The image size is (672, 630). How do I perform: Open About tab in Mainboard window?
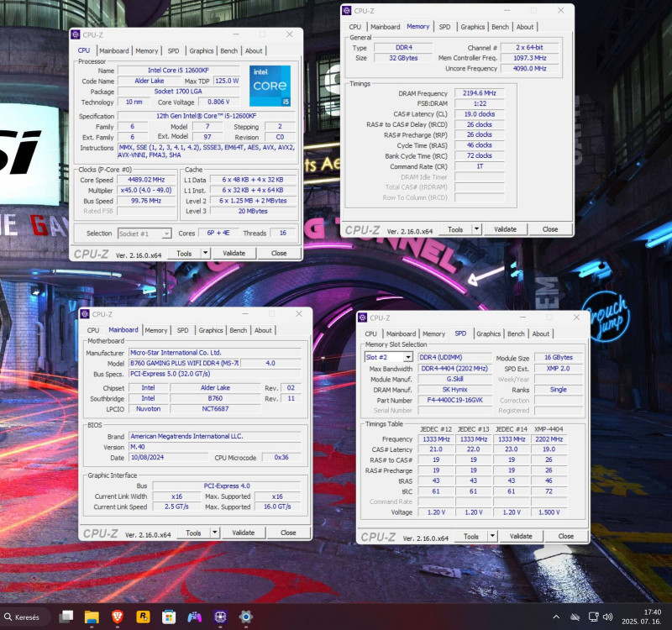tap(263, 330)
